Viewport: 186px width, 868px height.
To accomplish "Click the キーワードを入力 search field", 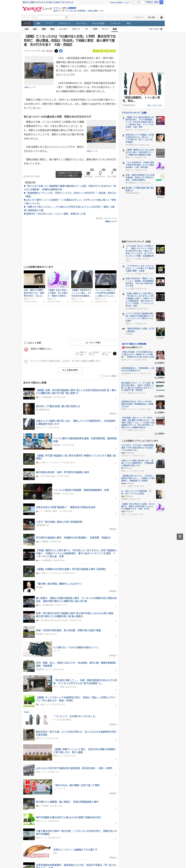I will click(x=44, y=18).
